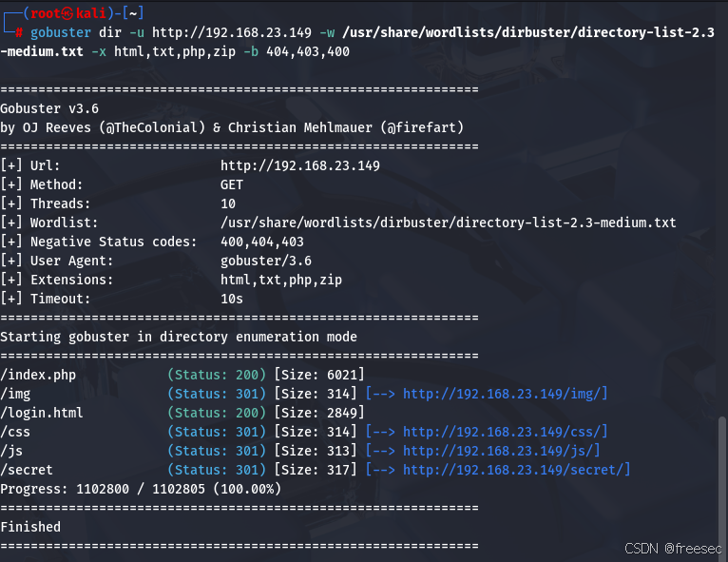The width and height of the screenshot is (728, 562).
Task: Click the Wordlist path value in config
Action: (448, 223)
